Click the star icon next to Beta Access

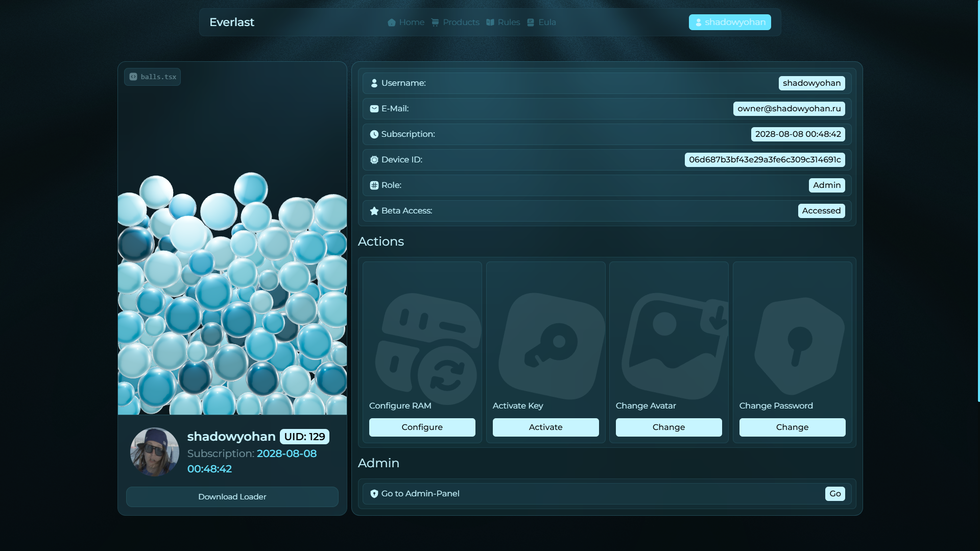tap(374, 211)
